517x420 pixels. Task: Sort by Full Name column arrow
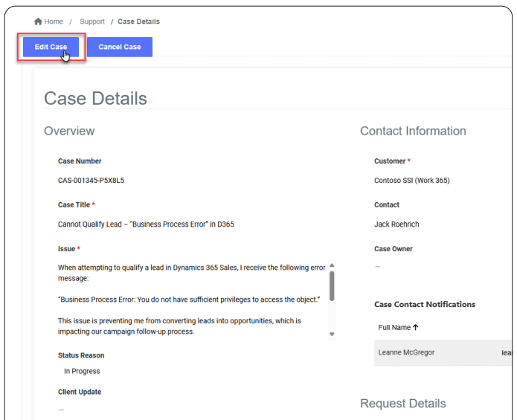pyautogui.click(x=415, y=326)
